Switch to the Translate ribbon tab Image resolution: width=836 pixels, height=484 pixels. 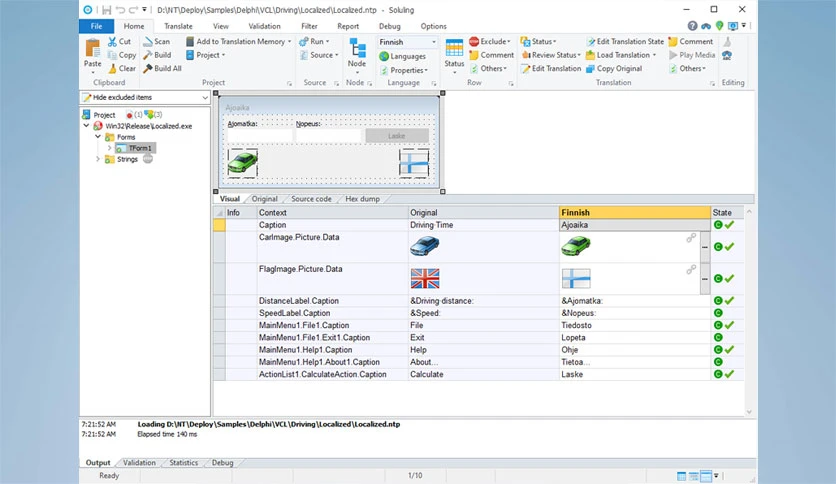178,26
